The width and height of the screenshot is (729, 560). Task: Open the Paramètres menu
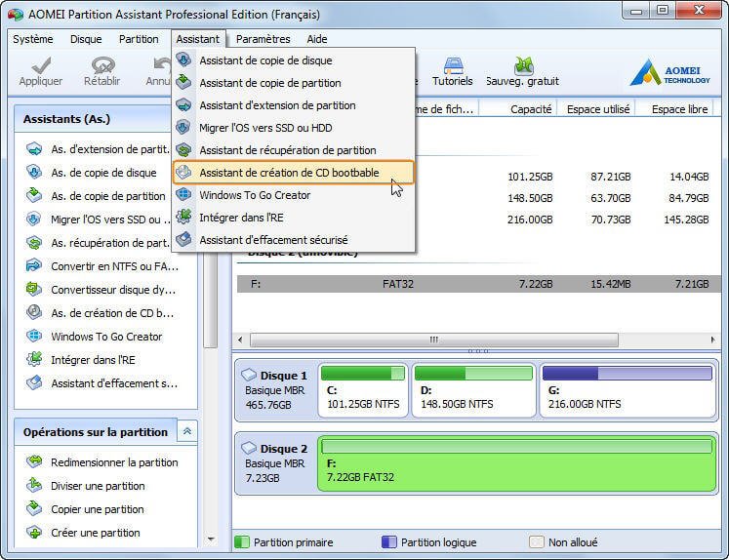click(x=263, y=39)
